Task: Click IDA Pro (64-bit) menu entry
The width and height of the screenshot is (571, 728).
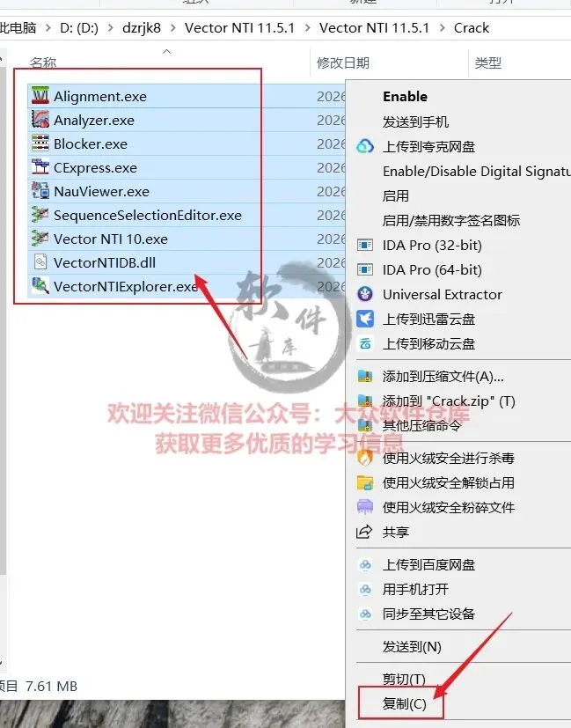Action: tap(432, 269)
